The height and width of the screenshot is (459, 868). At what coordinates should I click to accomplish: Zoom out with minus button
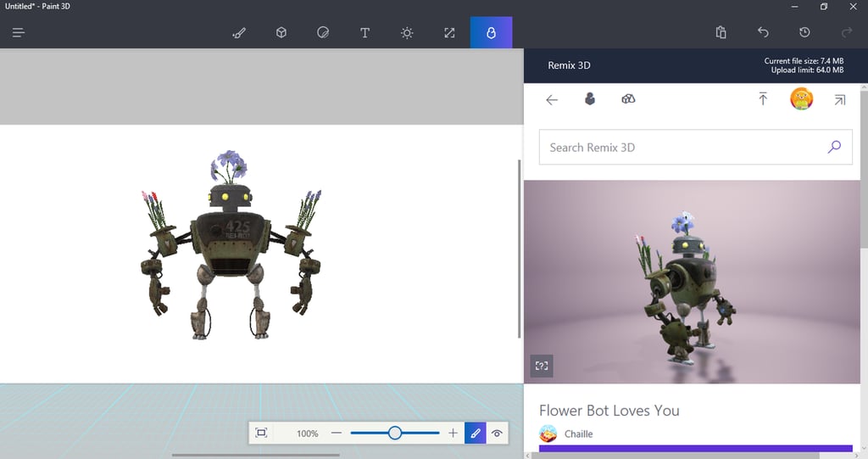click(336, 433)
